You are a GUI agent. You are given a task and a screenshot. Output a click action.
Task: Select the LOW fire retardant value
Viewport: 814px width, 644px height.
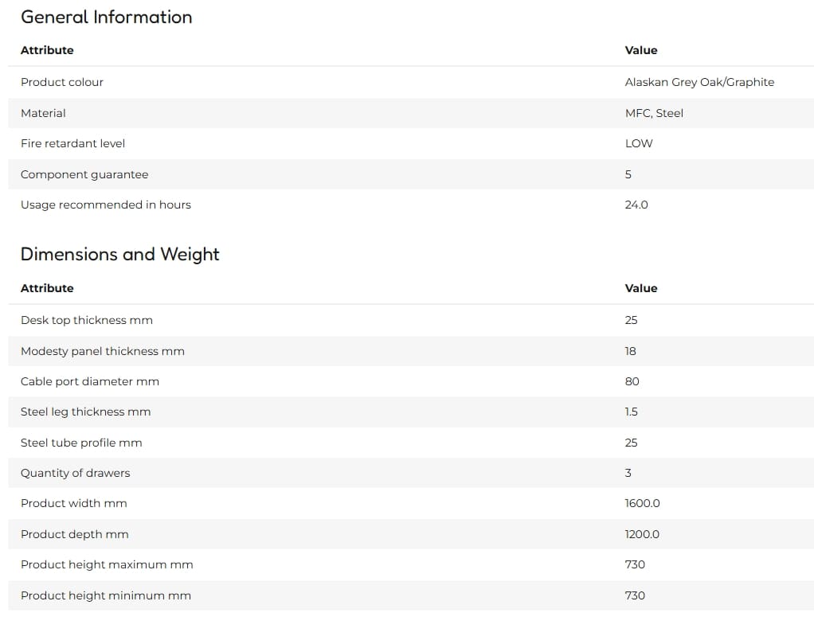(x=639, y=143)
